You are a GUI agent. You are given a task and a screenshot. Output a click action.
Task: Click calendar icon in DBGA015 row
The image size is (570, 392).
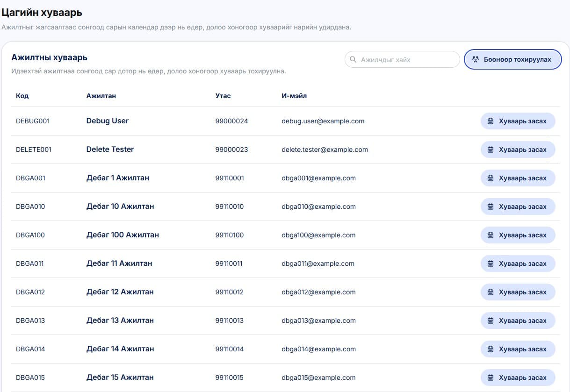tap(491, 378)
